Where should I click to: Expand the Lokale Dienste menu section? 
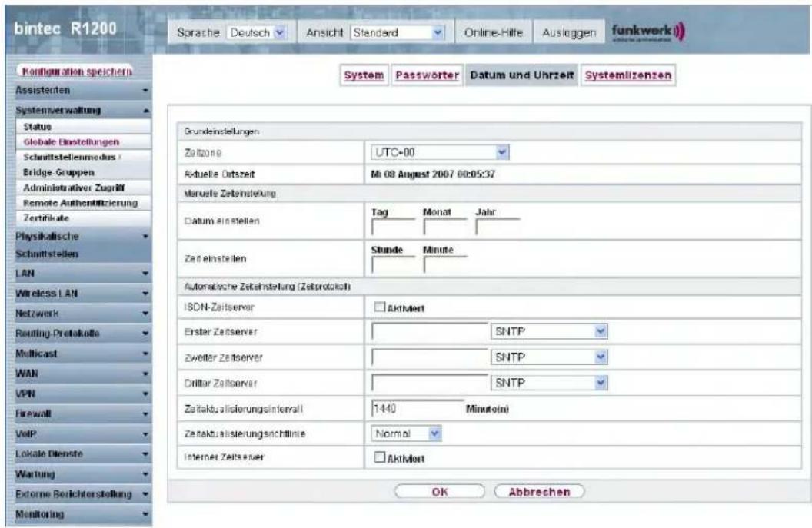82,454
